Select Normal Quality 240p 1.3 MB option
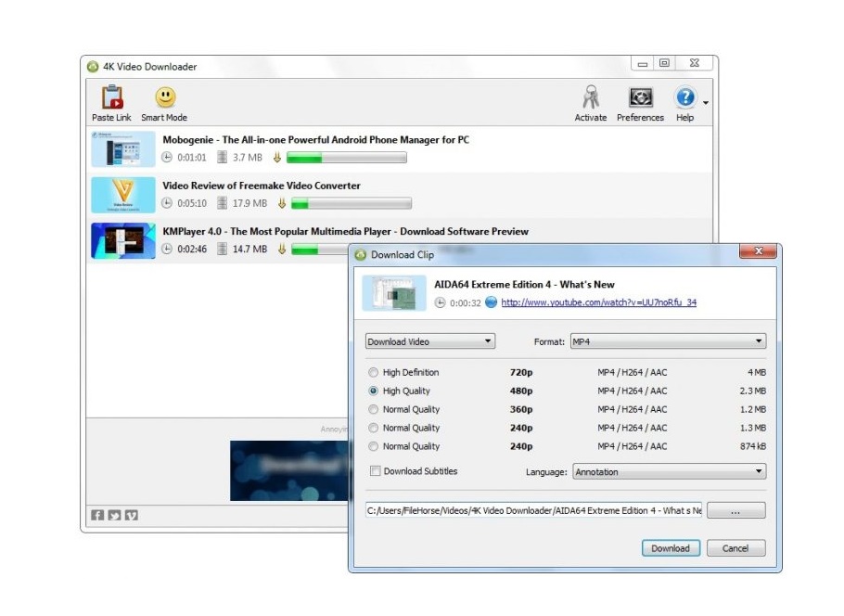Image resolution: width=844 pixels, height=616 pixels. pyautogui.click(x=373, y=428)
